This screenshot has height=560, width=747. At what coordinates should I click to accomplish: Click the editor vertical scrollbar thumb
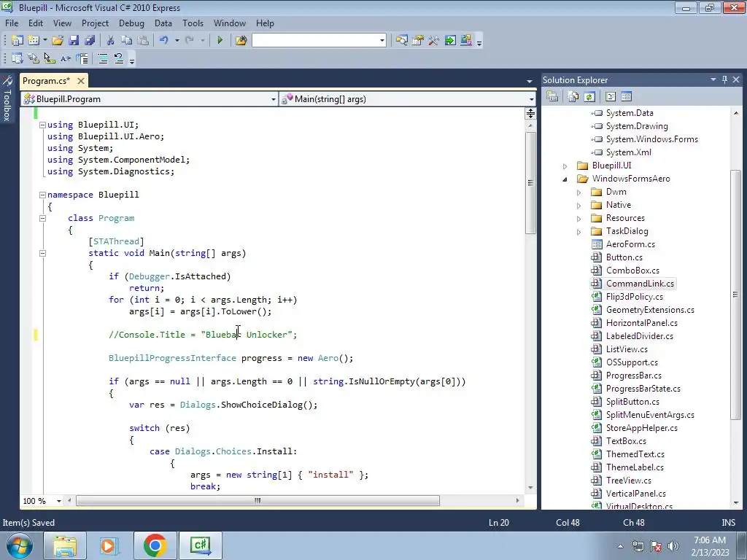tap(531, 183)
